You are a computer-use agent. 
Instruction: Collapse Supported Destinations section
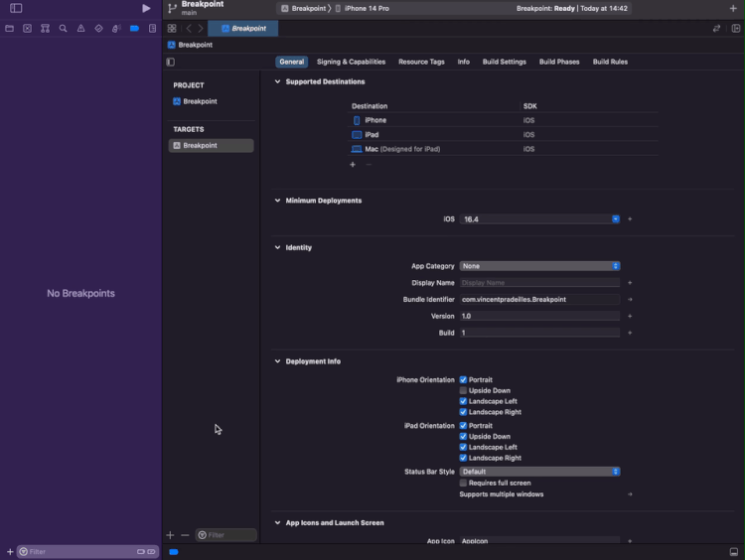click(x=277, y=81)
